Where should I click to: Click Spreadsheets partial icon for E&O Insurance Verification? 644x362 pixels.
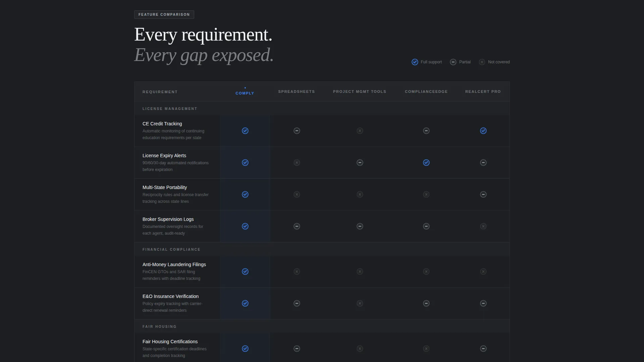point(297,303)
